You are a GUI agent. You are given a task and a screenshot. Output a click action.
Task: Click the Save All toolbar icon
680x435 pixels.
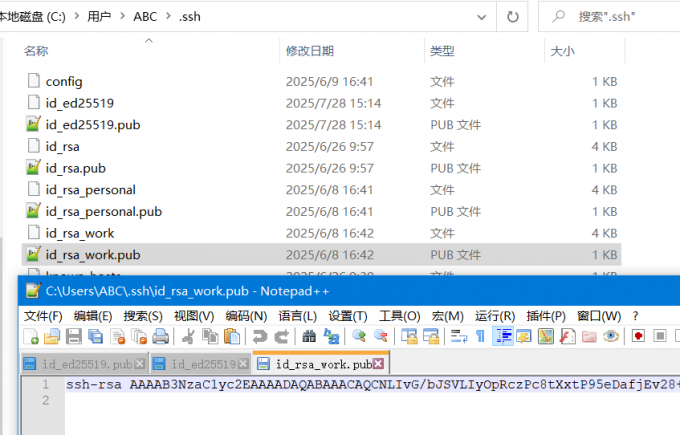tap(95, 337)
